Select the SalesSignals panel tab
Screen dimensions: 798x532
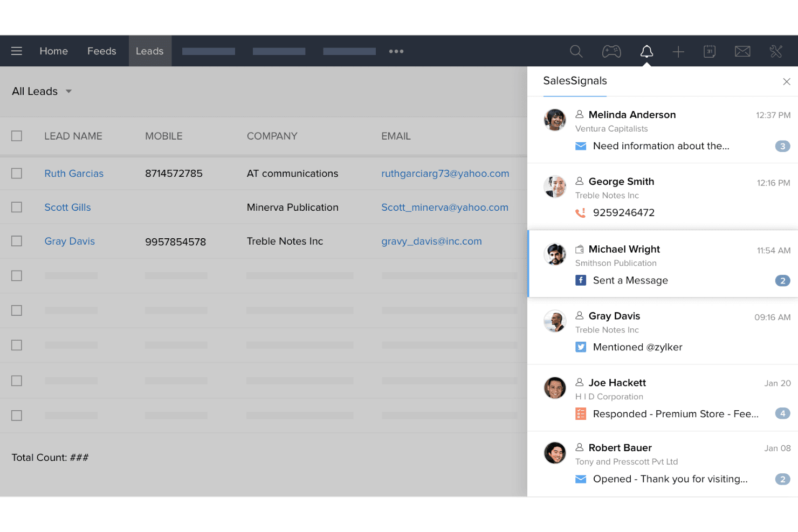pos(575,81)
